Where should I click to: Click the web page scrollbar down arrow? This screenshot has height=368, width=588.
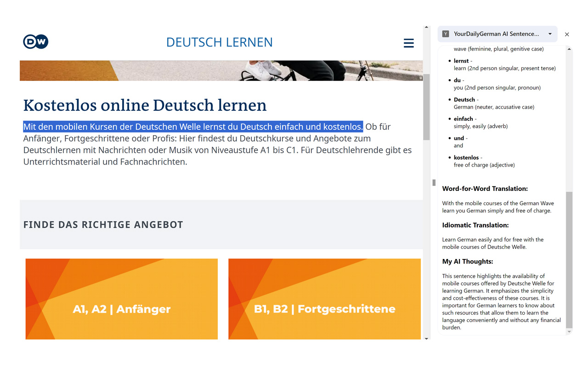(426, 339)
